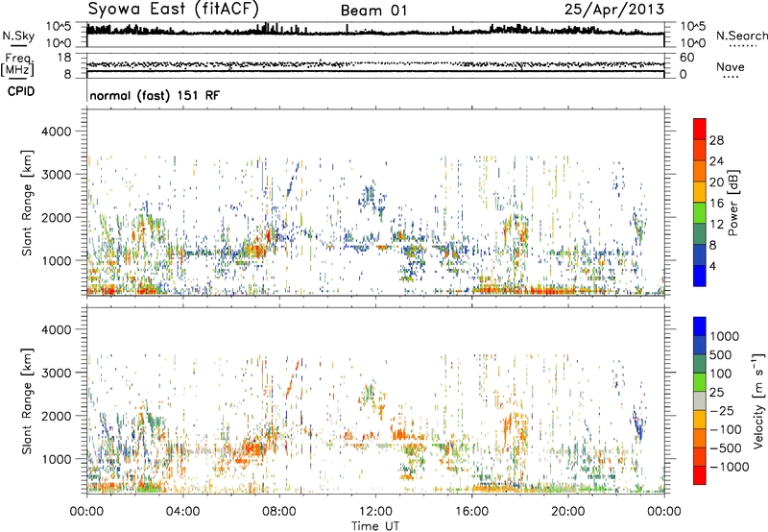Click the "Time UT" axis title

click(x=375, y=526)
